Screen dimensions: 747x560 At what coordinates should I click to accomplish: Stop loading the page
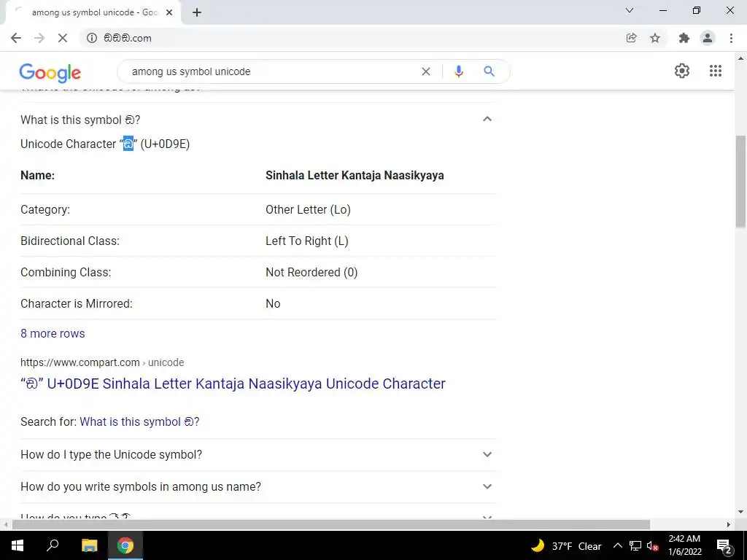coord(63,38)
